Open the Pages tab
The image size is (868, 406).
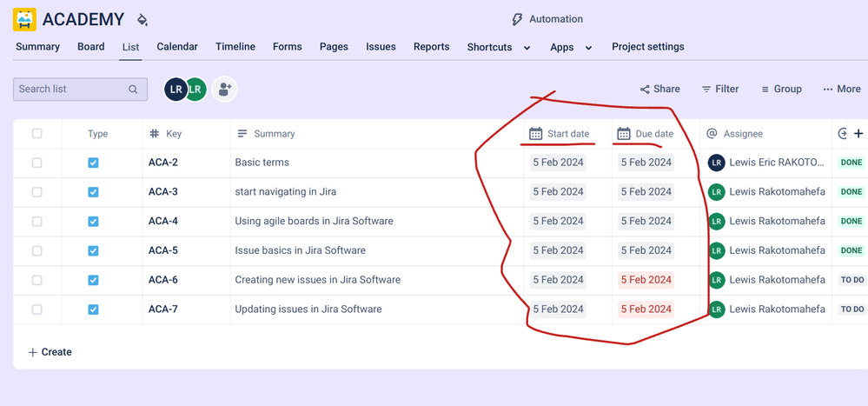click(334, 47)
